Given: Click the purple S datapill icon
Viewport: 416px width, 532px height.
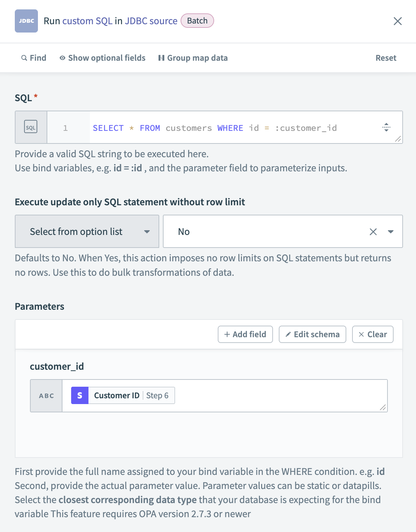Looking at the screenshot, I should point(79,395).
